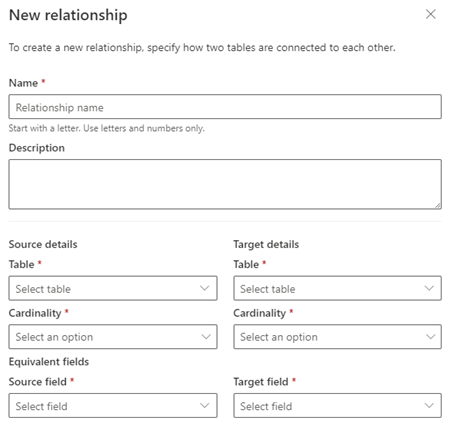Click the chevron on source table dropdown
The height and width of the screenshot is (437, 450).
point(205,288)
